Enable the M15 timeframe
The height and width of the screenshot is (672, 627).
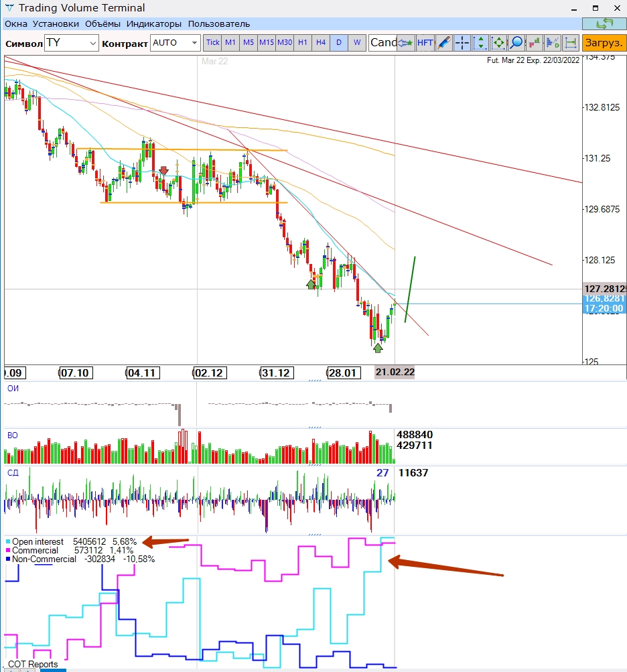pyautogui.click(x=267, y=42)
